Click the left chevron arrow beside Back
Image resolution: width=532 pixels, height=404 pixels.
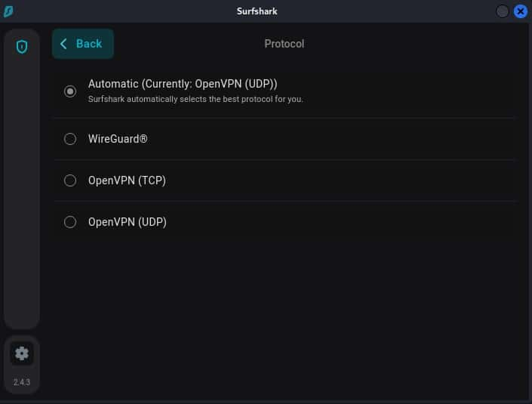(x=63, y=44)
